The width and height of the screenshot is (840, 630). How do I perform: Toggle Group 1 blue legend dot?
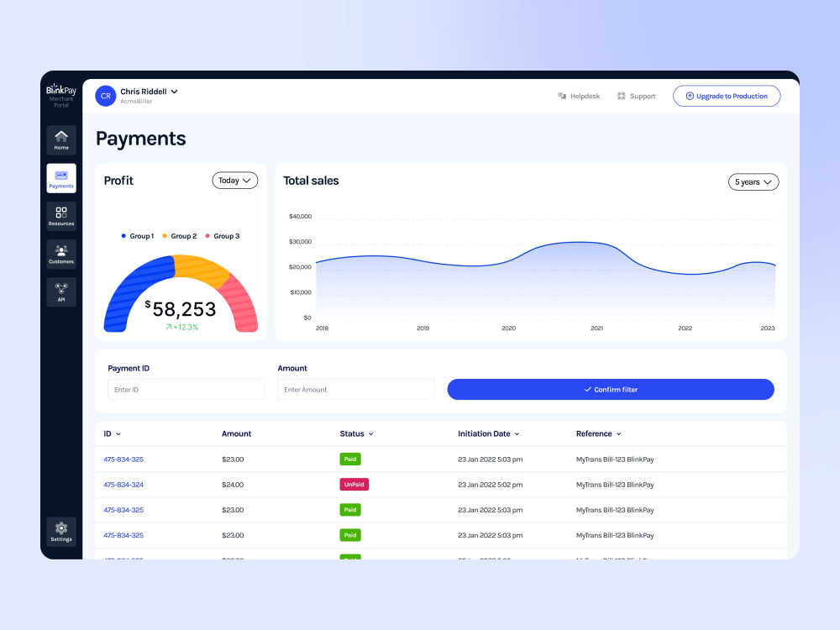[123, 236]
